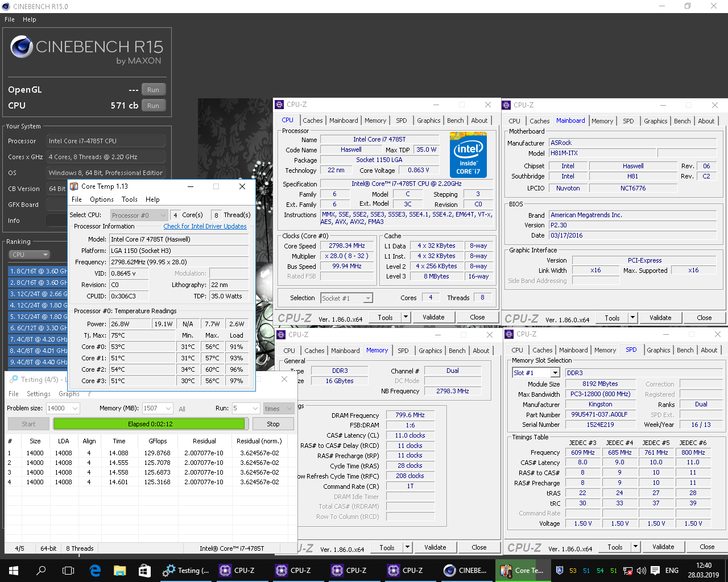Open the Select CPU dropdown in Core Temp
Image resolution: width=728 pixels, height=582 pixels.
[x=139, y=215]
